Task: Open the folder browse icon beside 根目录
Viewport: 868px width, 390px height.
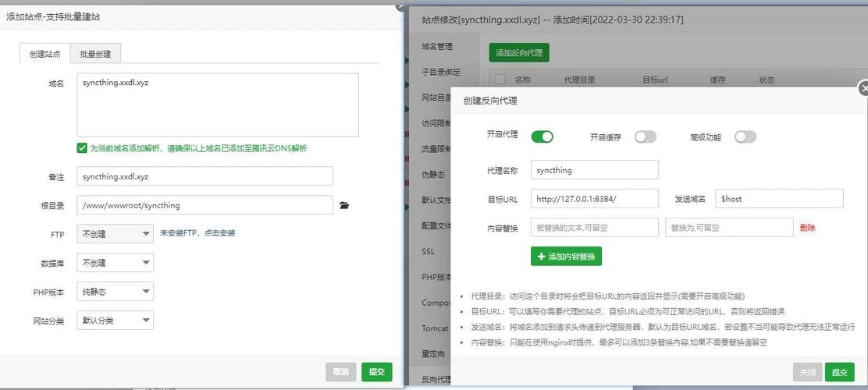Action: click(x=344, y=205)
